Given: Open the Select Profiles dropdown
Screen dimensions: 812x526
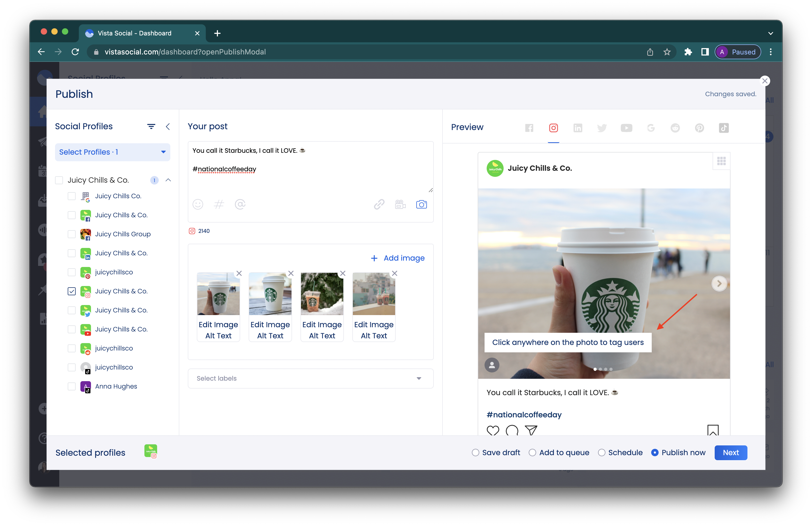Looking at the screenshot, I should click(113, 152).
